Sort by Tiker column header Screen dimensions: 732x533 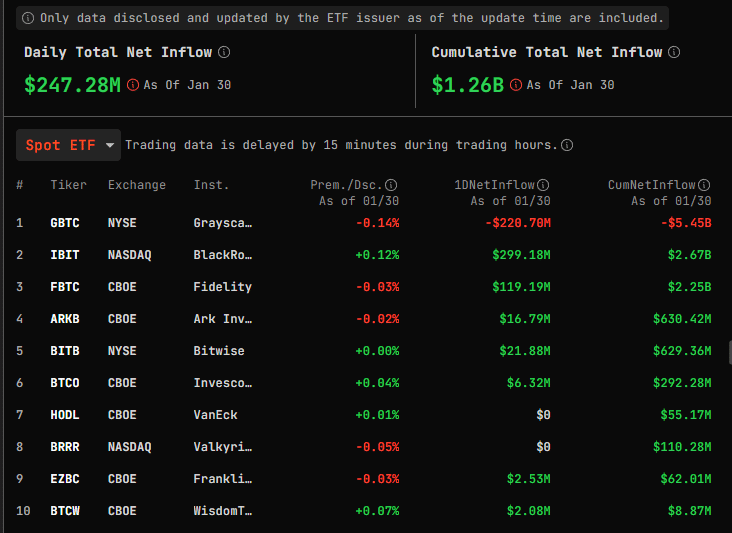(68, 185)
